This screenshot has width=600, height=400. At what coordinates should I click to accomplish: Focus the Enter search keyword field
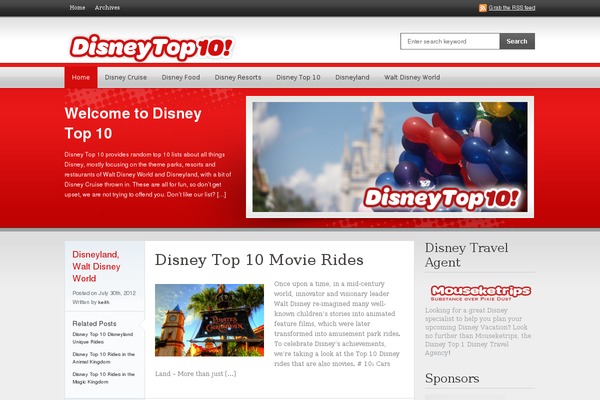(450, 41)
